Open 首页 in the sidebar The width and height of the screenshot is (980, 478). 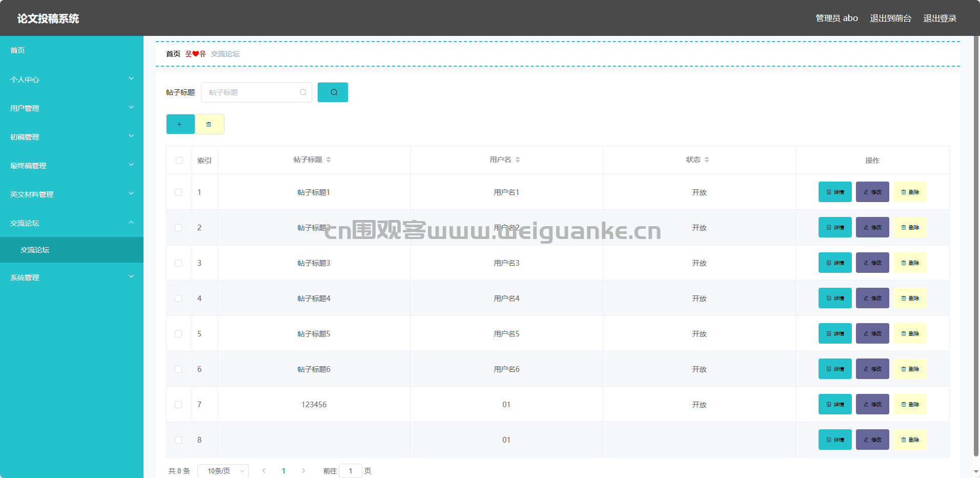tap(72, 50)
